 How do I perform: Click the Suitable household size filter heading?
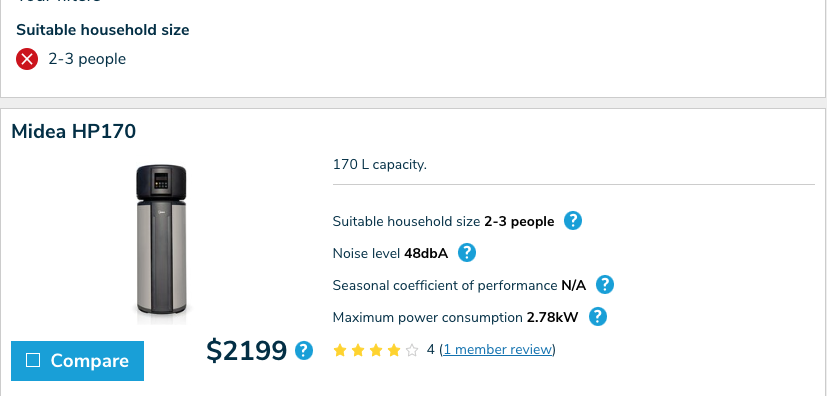click(x=103, y=30)
